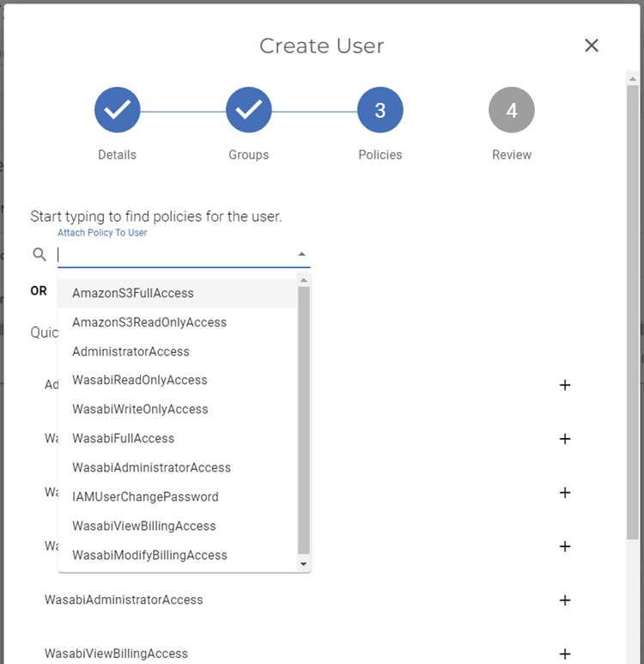Choose AmazonS3ReadOnlyAccess policy option
Screen dimensions: 644x664
[x=149, y=322]
